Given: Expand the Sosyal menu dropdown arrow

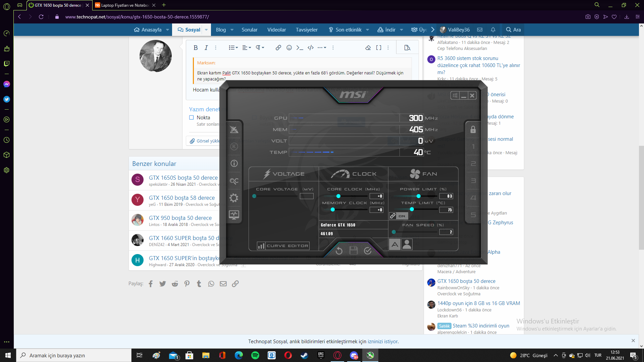Looking at the screenshot, I should click(206, 30).
